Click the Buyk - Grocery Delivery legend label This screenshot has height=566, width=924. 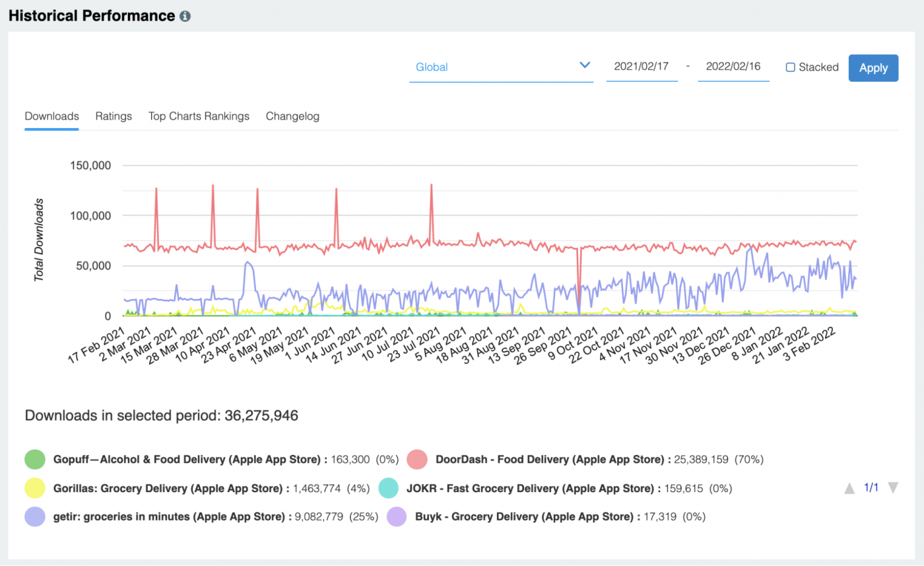[528, 516]
